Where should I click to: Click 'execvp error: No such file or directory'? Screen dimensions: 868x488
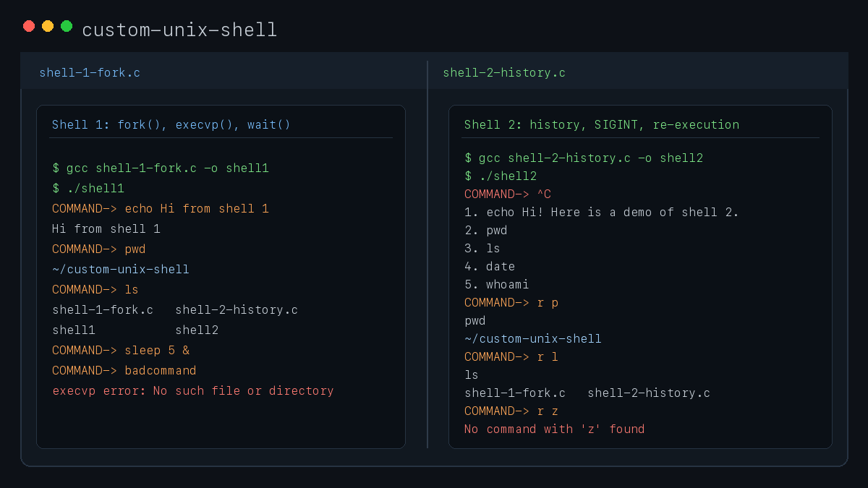193,390
